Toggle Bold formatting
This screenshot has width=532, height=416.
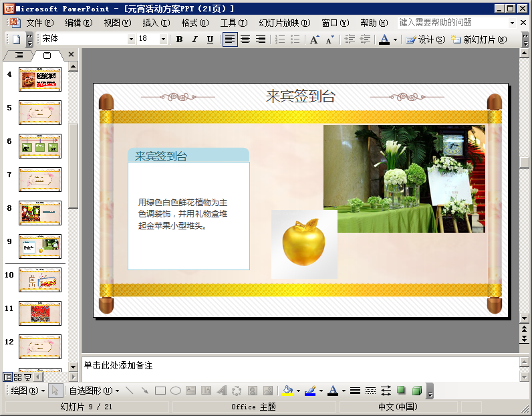coord(180,39)
